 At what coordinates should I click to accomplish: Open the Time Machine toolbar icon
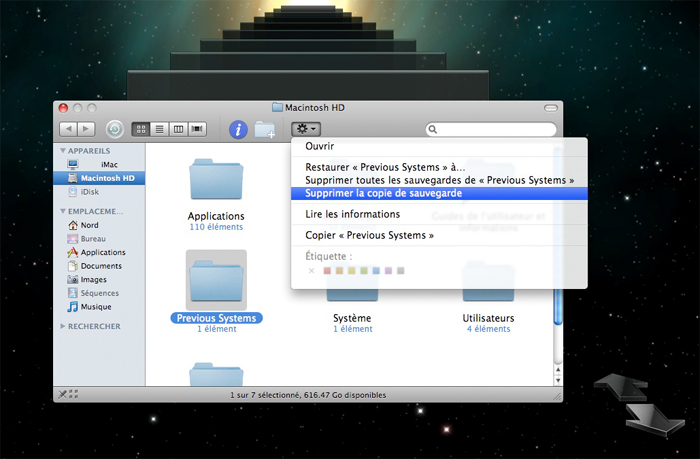click(115, 129)
